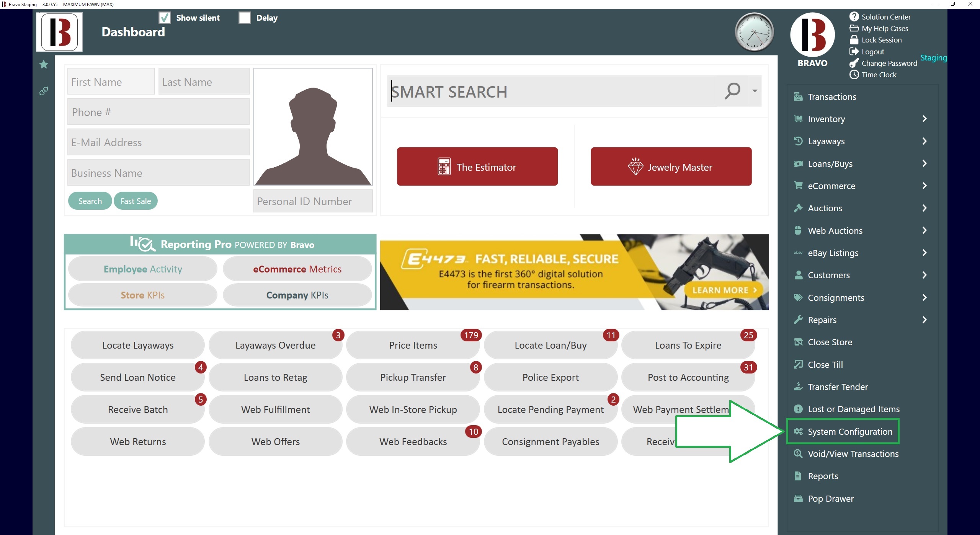
Task: Click Loans To Expire button
Action: pyautogui.click(x=688, y=345)
